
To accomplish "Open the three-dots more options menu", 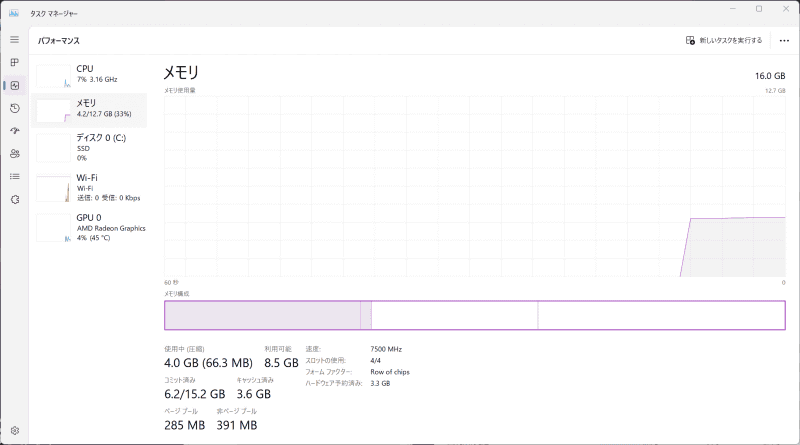I will tap(784, 40).
